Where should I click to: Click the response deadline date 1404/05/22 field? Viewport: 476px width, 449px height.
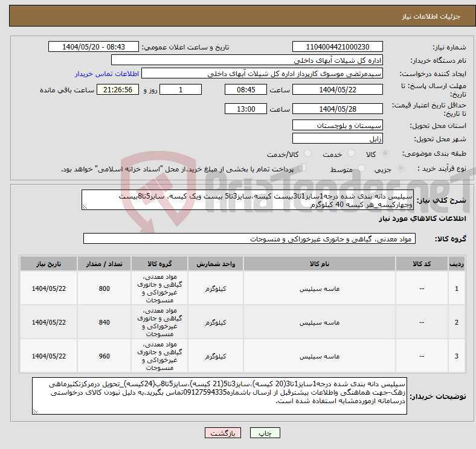coord(337,90)
